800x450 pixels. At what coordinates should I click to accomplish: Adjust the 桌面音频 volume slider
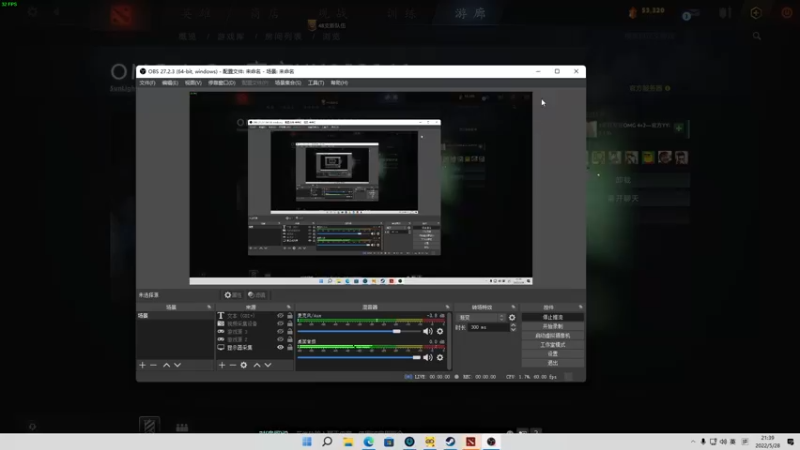[359, 358]
